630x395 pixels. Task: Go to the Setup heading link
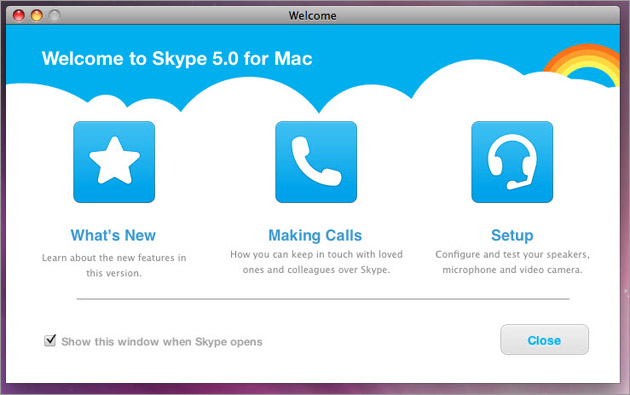(x=512, y=235)
